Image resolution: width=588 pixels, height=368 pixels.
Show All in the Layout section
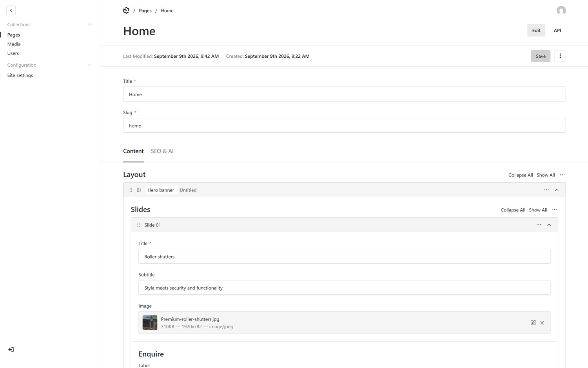tap(546, 175)
